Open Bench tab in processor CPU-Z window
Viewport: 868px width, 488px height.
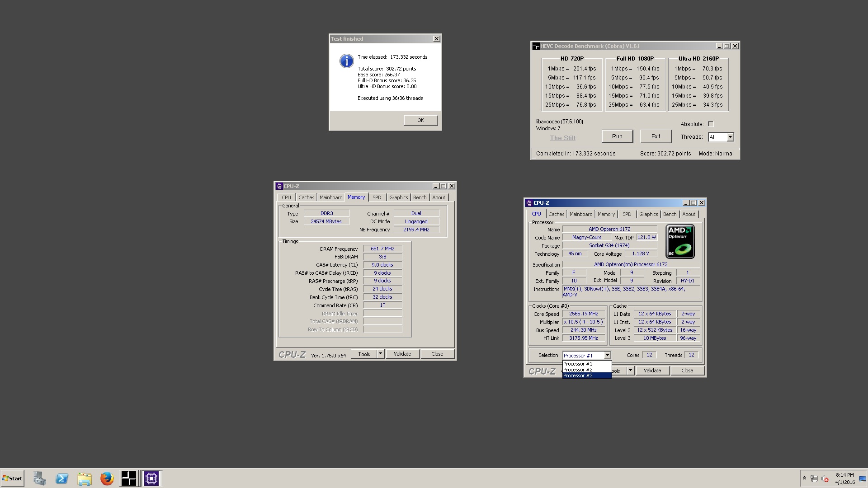click(670, 214)
